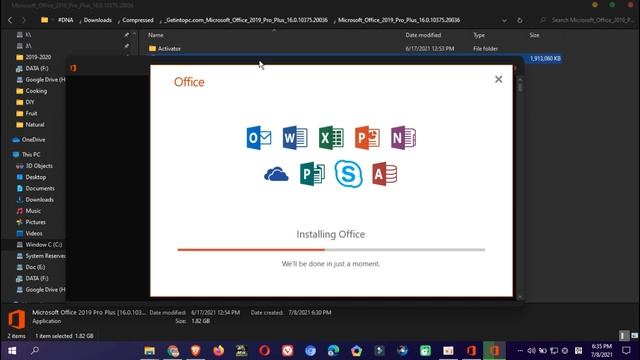Image resolution: width=640 pixels, height=360 pixels.
Task: Click 'We'll be done in just a moment' text
Action: coord(331,264)
